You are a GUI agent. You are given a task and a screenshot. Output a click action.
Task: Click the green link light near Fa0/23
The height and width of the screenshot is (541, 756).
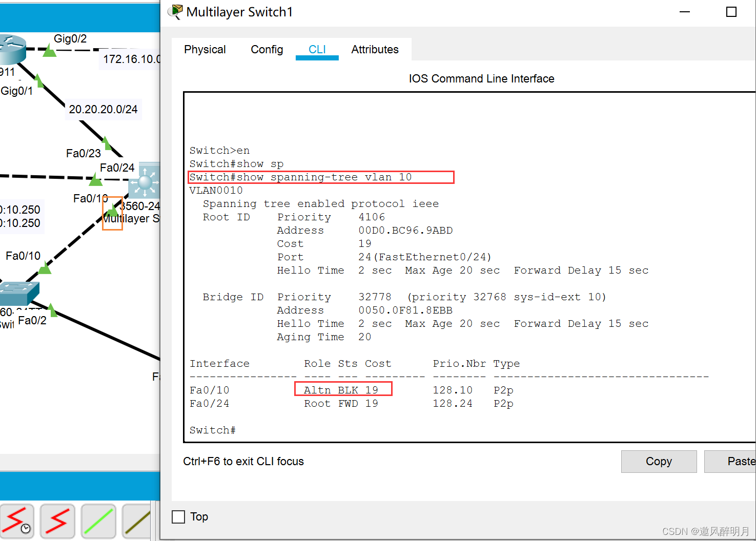click(x=106, y=143)
